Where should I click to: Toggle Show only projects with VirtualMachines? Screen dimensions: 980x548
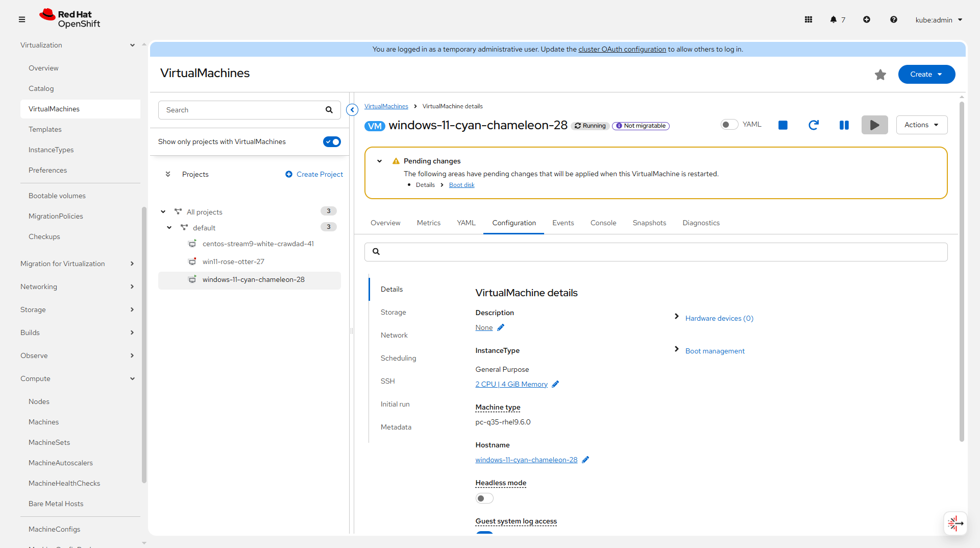332,141
